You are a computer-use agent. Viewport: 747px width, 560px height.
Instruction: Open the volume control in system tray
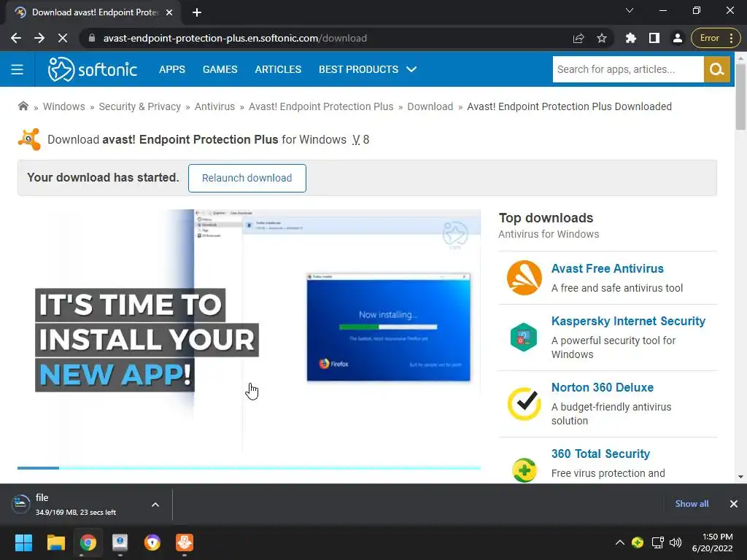[x=676, y=542]
